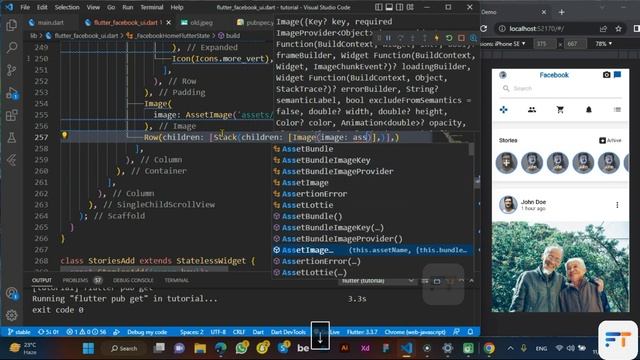Select the bell notifications icon in app preview
The image size is (640, 360).
click(x=589, y=109)
